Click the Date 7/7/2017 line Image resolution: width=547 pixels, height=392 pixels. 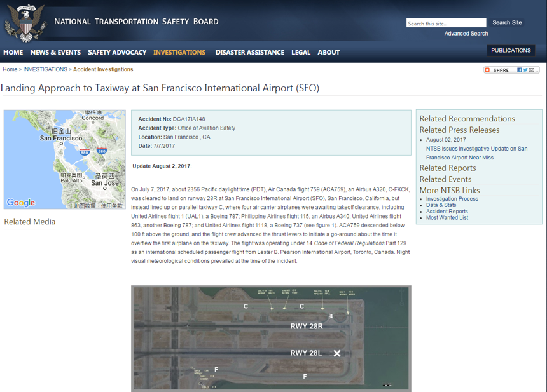click(x=156, y=146)
